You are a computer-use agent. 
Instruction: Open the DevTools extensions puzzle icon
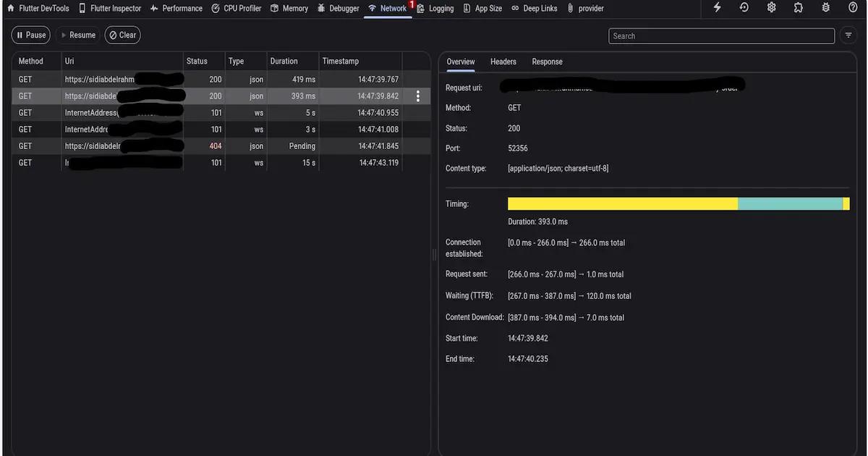click(x=799, y=8)
